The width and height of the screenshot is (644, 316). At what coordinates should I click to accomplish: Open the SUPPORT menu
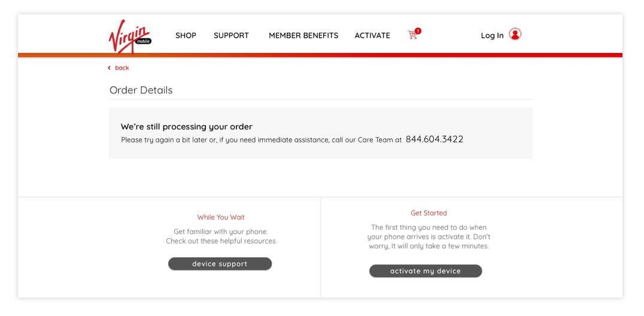click(231, 35)
